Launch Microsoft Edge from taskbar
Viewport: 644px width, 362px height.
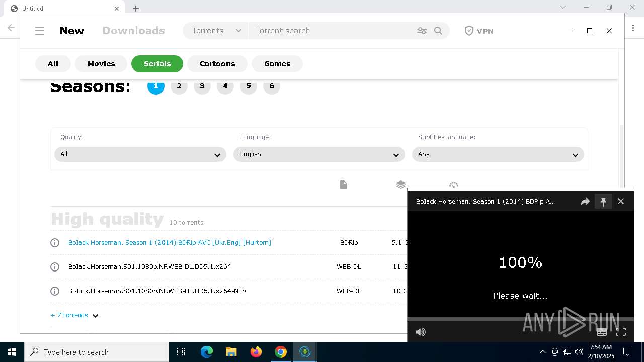207,352
